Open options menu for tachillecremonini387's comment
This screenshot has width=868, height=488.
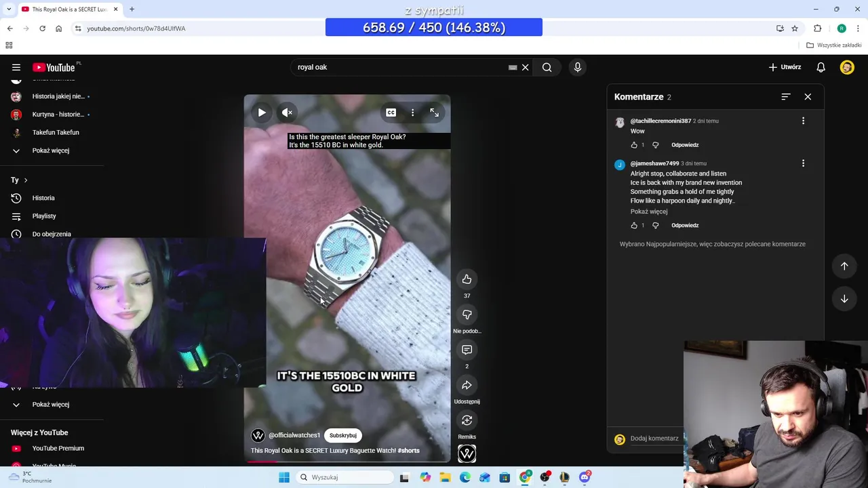803,121
